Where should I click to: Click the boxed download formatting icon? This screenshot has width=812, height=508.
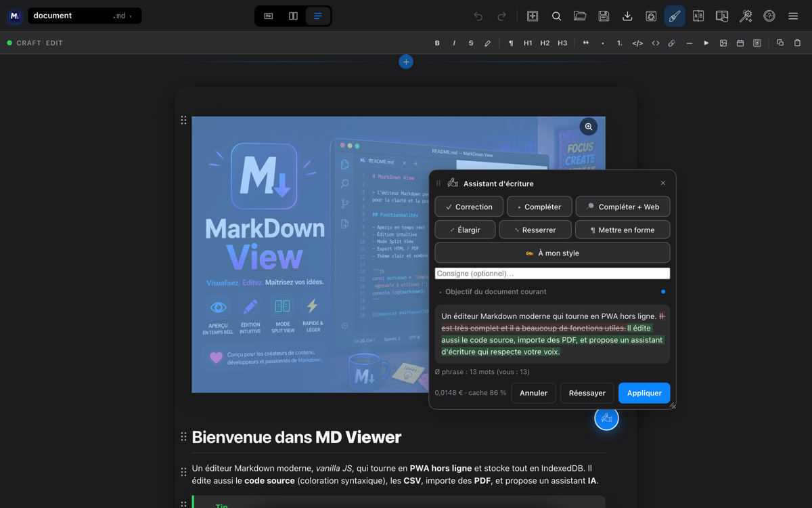coord(757,43)
